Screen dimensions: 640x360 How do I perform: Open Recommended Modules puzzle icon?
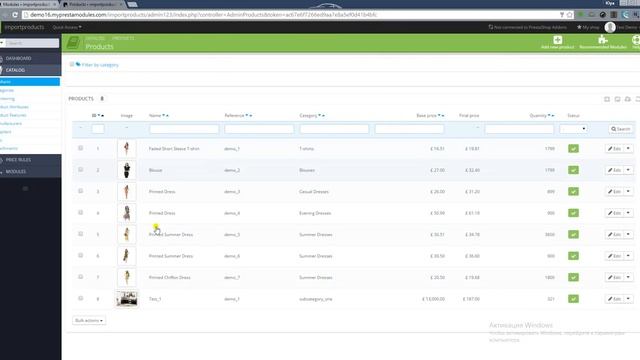coord(602,40)
